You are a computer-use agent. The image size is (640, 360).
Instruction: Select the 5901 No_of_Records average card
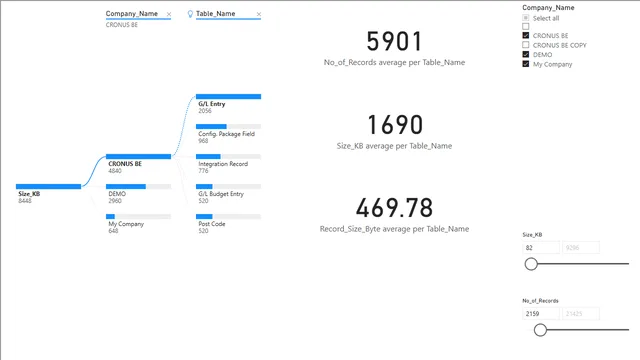(394, 48)
